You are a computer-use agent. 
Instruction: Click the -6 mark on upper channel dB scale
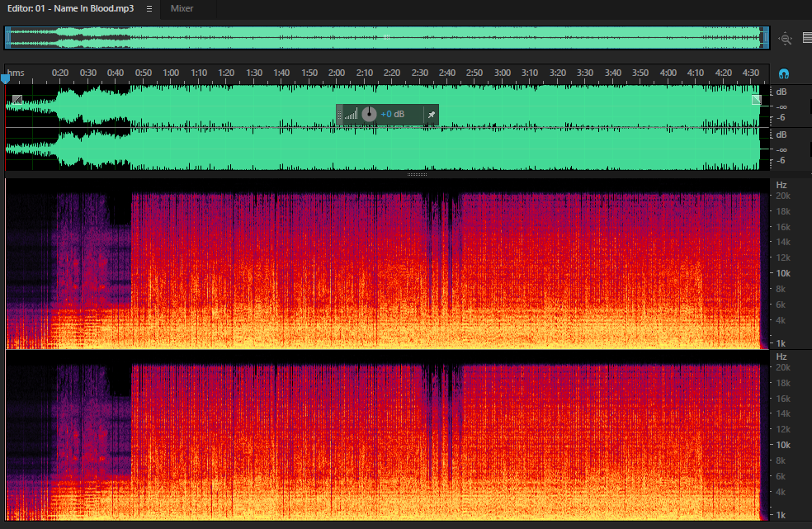(781, 118)
